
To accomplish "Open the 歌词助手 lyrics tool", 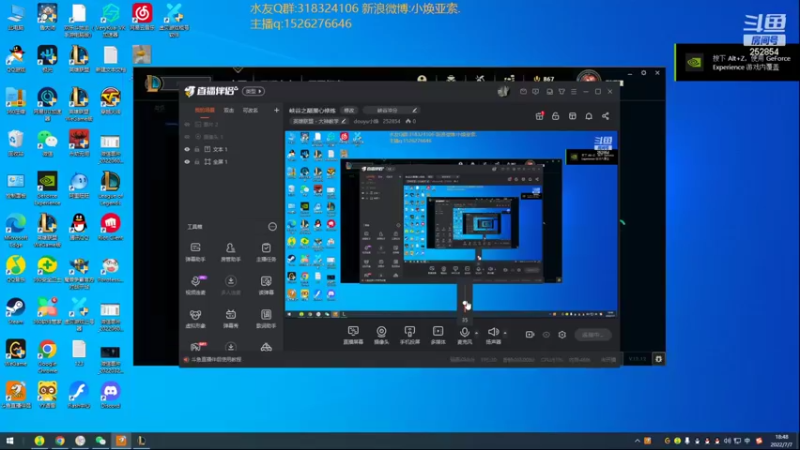I will pyautogui.click(x=266, y=318).
